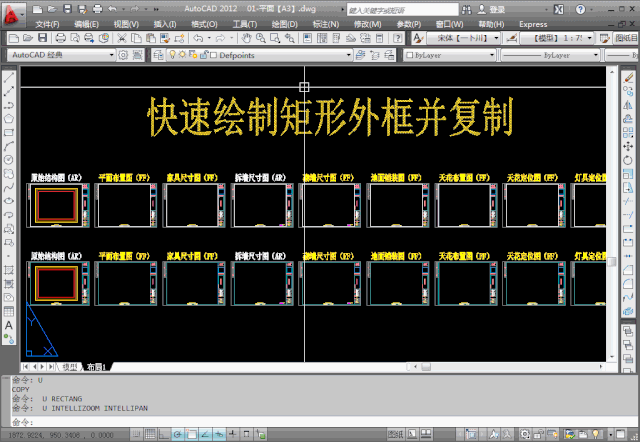640x442 pixels.
Task: Open the 编辑(E) menu
Action: [87, 24]
